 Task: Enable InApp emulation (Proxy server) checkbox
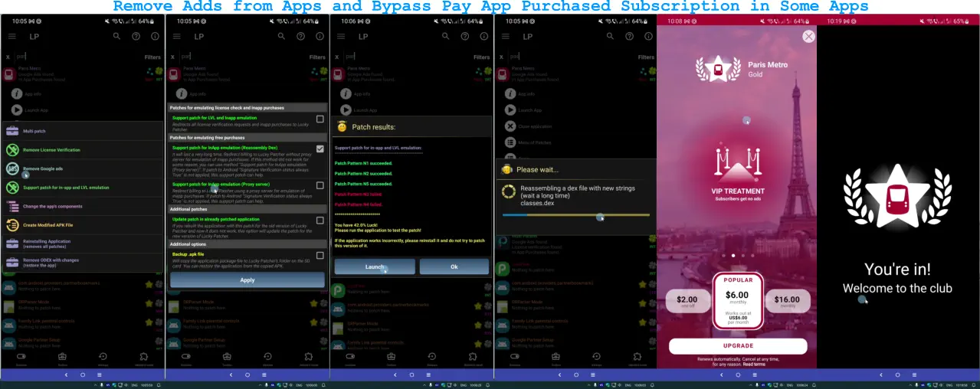pyautogui.click(x=320, y=185)
